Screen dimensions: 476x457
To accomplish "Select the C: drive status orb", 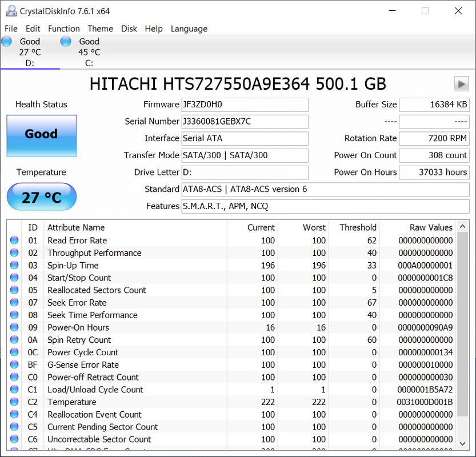I will (66, 41).
